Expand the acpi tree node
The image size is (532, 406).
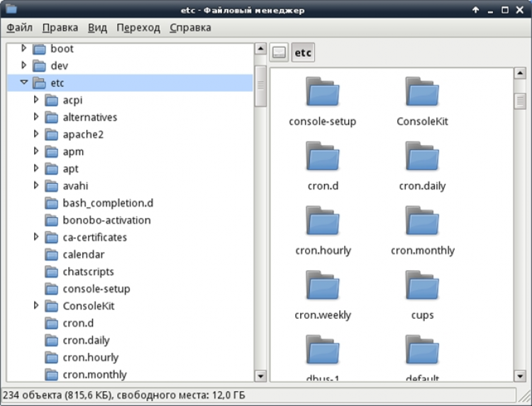(x=36, y=99)
